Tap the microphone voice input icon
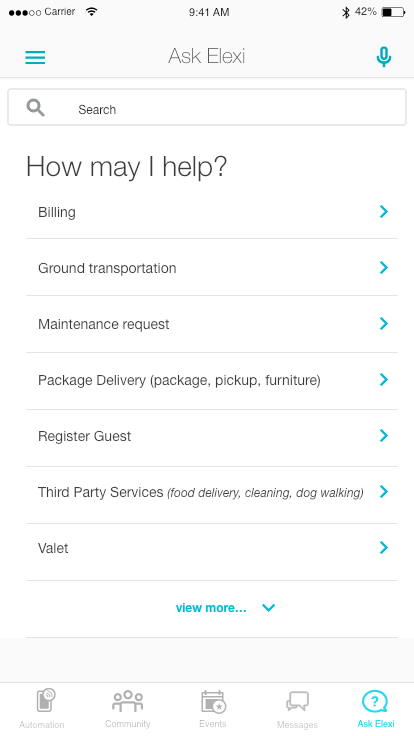Viewport: 414px width, 736px height. coord(383,57)
